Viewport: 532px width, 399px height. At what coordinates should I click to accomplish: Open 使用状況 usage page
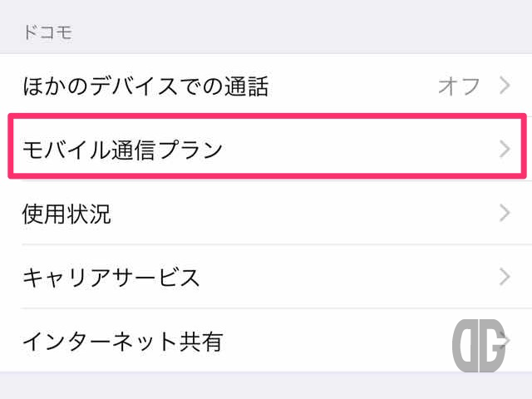pyautogui.click(x=266, y=213)
